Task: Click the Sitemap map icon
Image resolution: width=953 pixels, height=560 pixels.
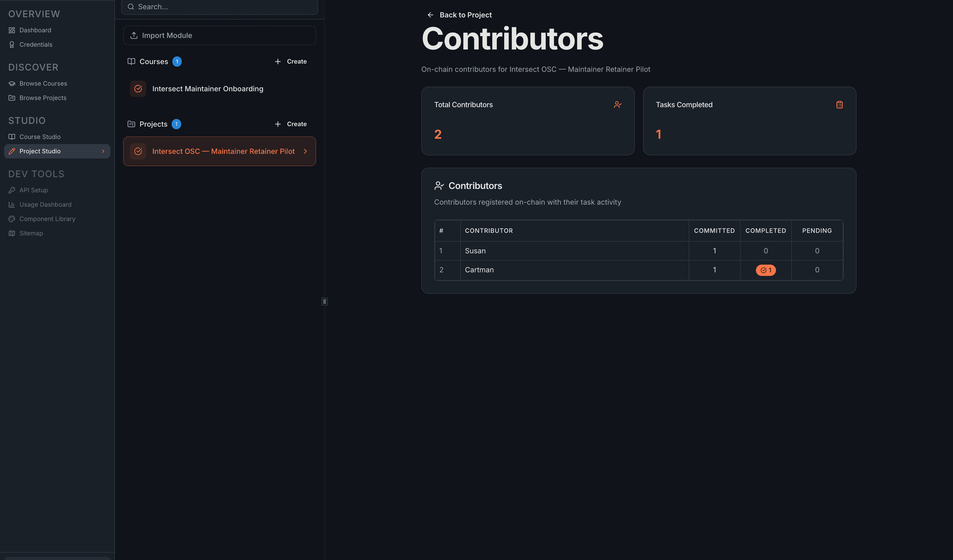Action: pyautogui.click(x=11, y=233)
